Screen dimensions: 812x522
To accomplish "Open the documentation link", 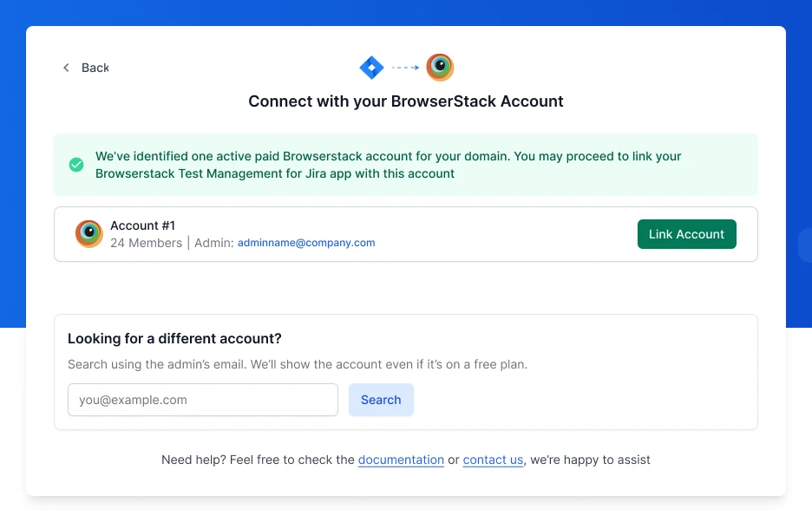I will coord(401,460).
